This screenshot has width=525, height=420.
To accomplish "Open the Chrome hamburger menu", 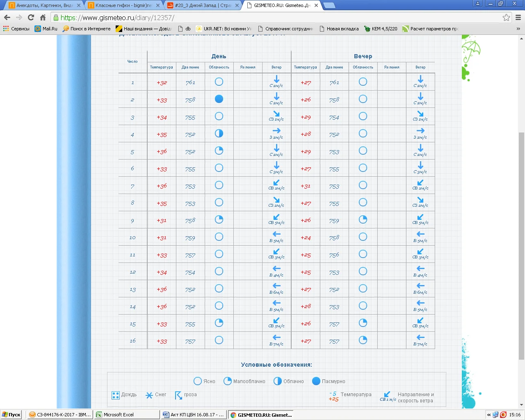I will click(x=518, y=17).
